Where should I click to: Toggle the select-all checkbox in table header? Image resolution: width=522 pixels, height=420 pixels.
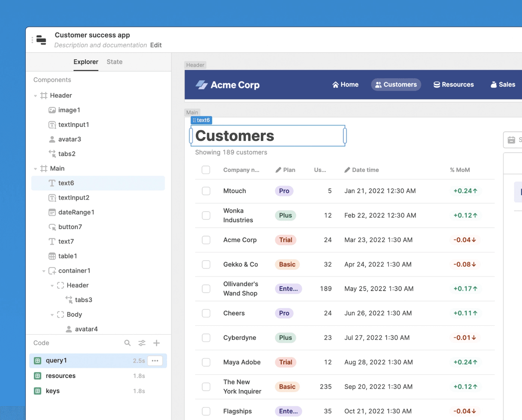[206, 170]
